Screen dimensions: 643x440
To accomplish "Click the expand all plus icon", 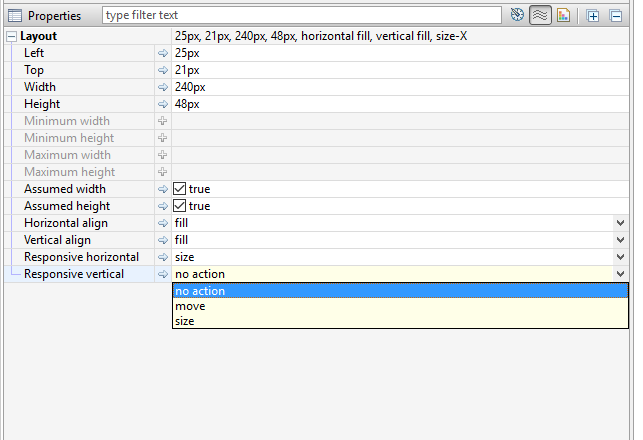I will pyautogui.click(x=593, y=15).
